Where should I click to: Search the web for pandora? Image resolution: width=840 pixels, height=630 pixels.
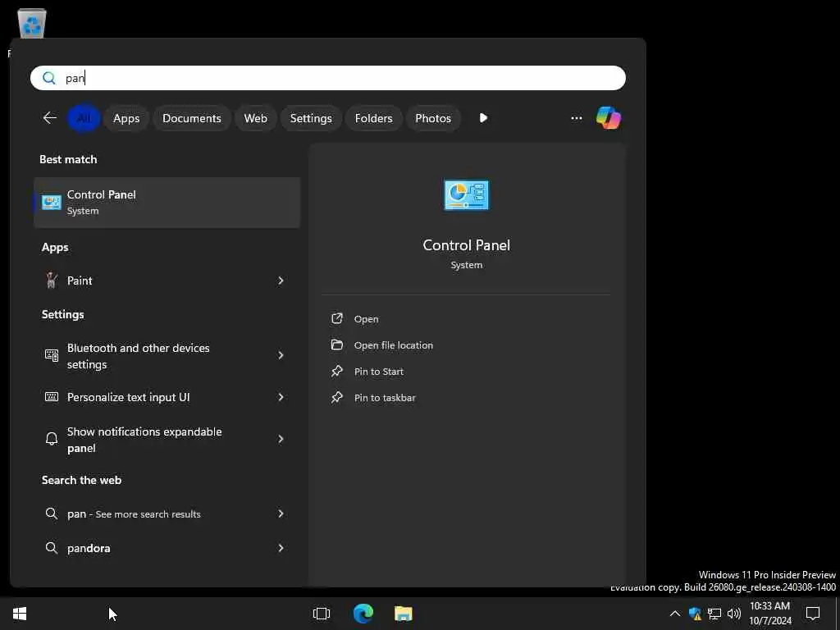pyautogui.click(x=167, y=548)
